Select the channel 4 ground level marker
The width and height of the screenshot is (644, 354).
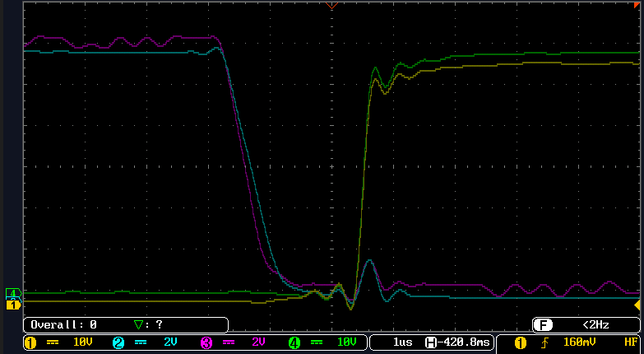coord(13,293)
